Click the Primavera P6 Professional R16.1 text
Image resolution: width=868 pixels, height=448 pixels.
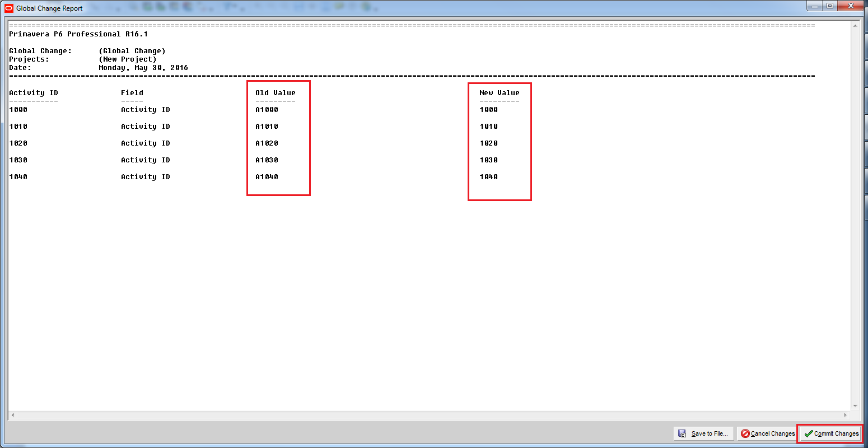pyautogui.click(x=78, y=34)
